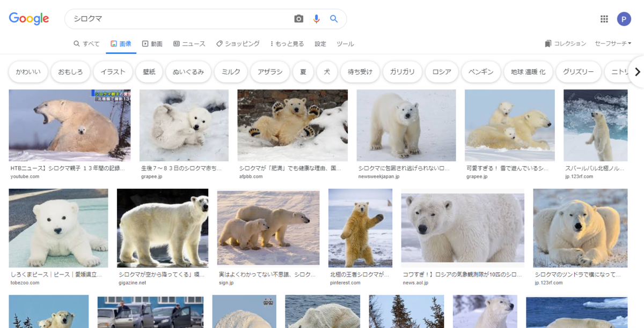Open pinterest waving polar bear thumbnail

coord(360,228)
